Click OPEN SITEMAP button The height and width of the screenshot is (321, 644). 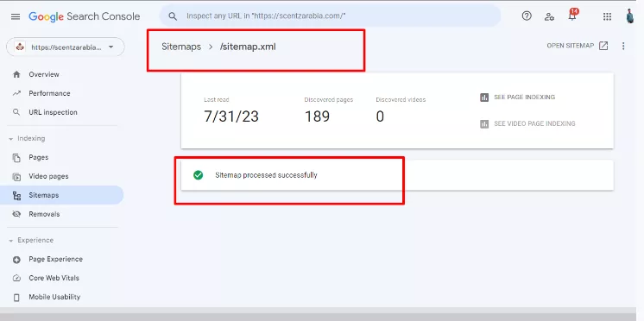(578, 46)
